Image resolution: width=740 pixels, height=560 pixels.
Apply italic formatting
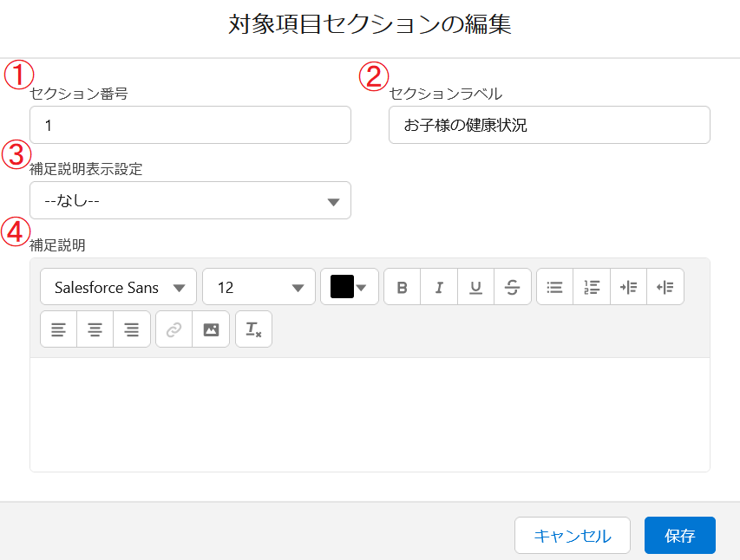coord(439,287)
